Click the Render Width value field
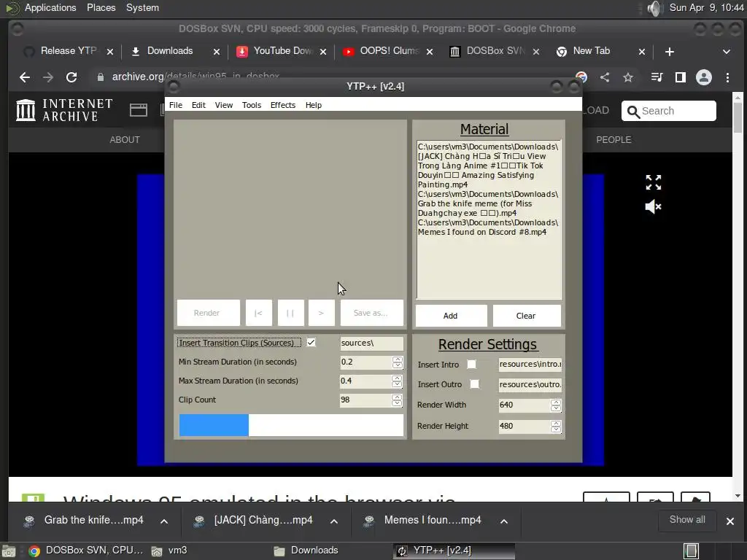Viewport: 747px width, 560px height. point(524,405)
